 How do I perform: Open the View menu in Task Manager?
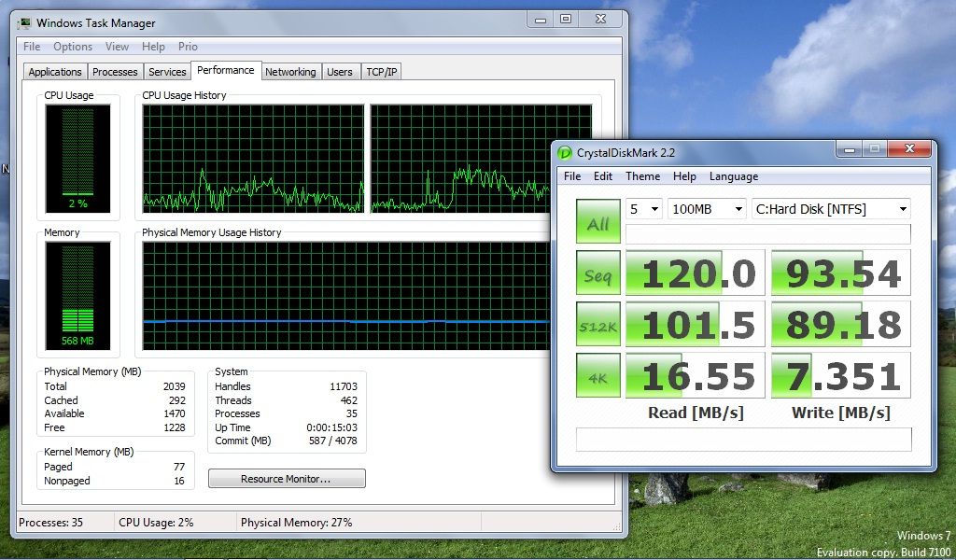pos(117,47)
